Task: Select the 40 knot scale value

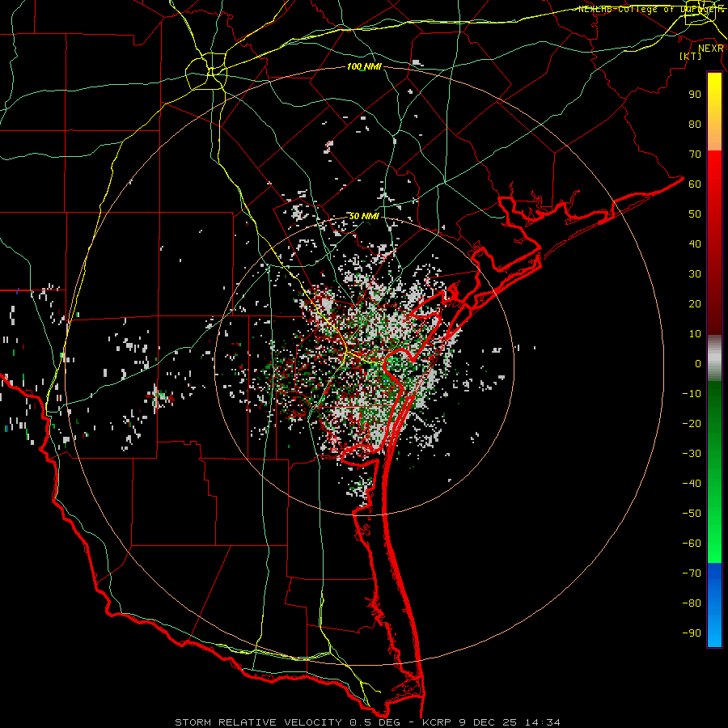Action: [x=695, y=243]
